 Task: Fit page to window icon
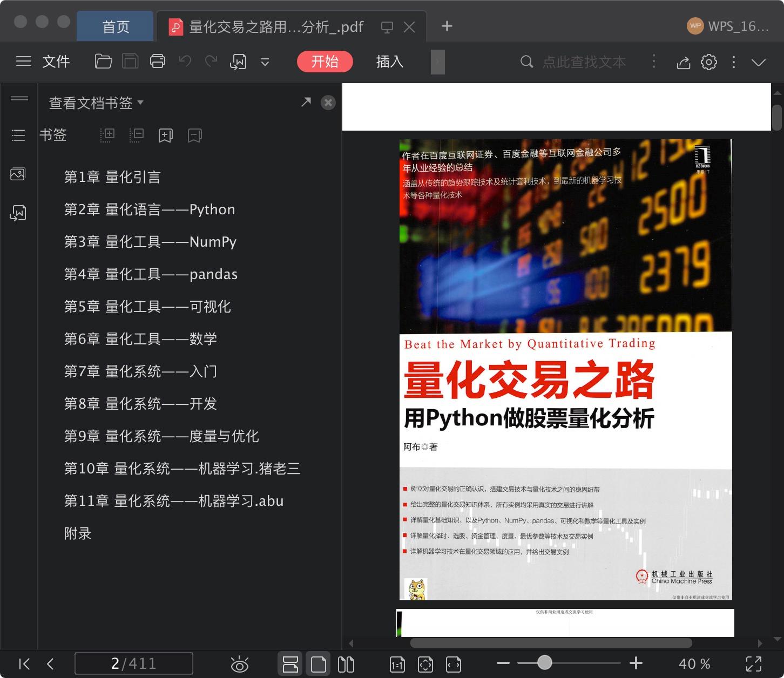pos(425,665)
